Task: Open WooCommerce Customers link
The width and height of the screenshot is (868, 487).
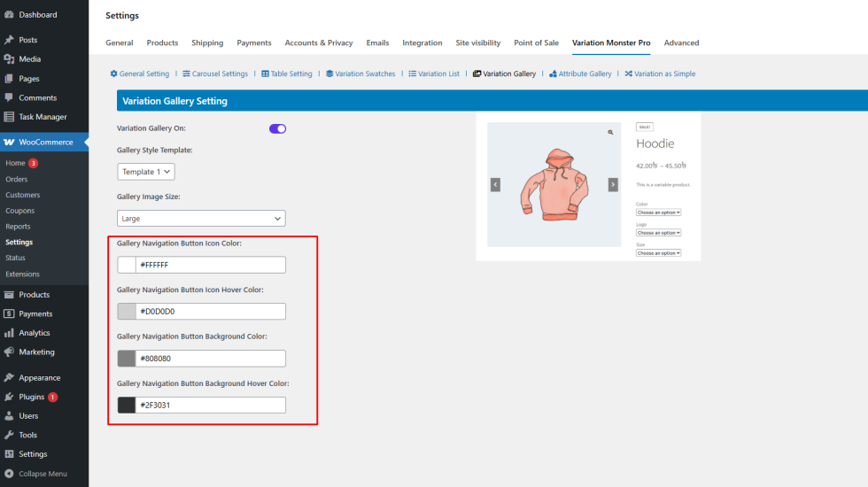Action: pyautogui.click(x=23, y=195)
